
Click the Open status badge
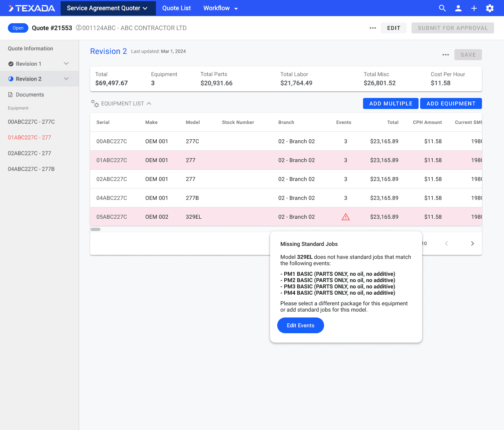(18, 28)
